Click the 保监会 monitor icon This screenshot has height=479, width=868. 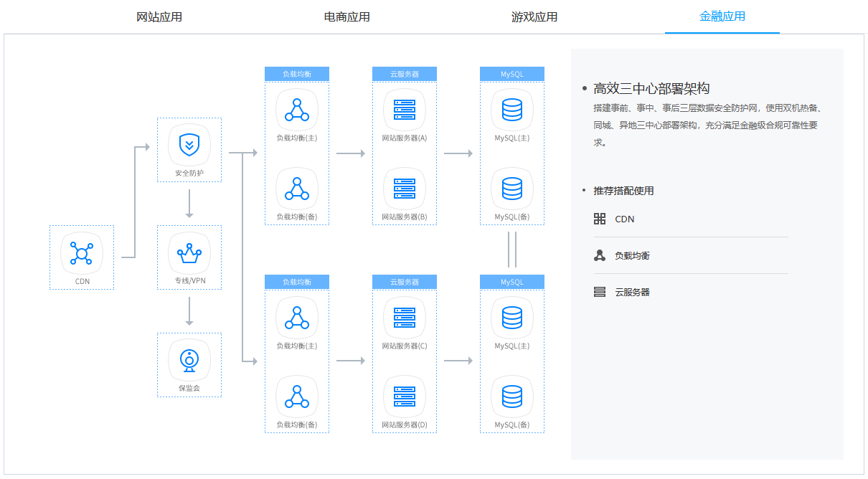click(x=188, y=360)
